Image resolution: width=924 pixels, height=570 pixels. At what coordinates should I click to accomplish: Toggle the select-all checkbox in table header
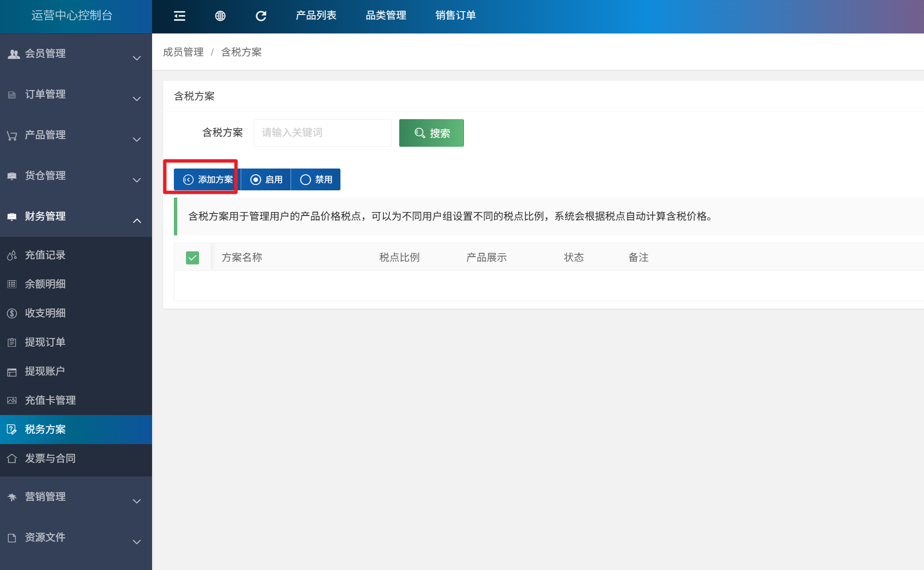point(192,258)
